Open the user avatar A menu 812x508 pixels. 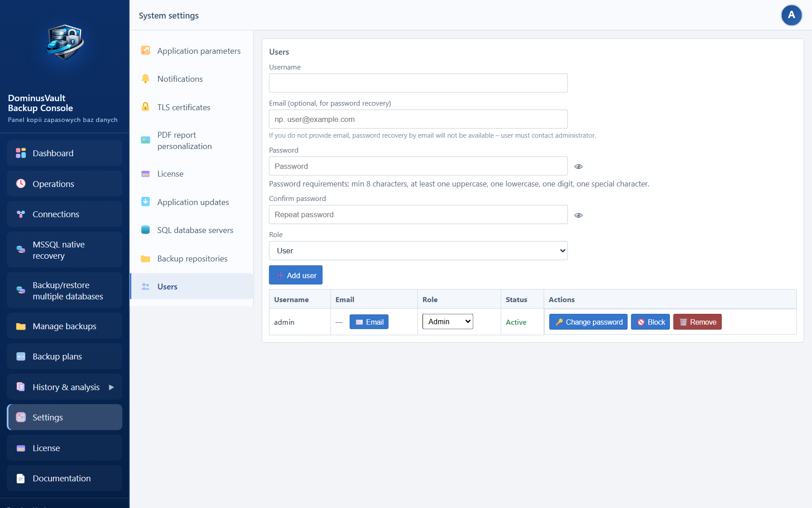[791, 15]
